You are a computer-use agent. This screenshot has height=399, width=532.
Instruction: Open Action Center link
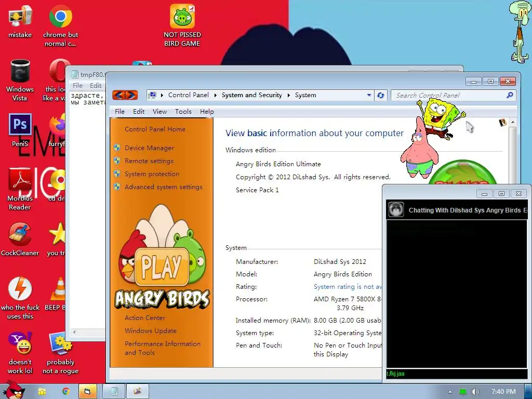point(145,318)
